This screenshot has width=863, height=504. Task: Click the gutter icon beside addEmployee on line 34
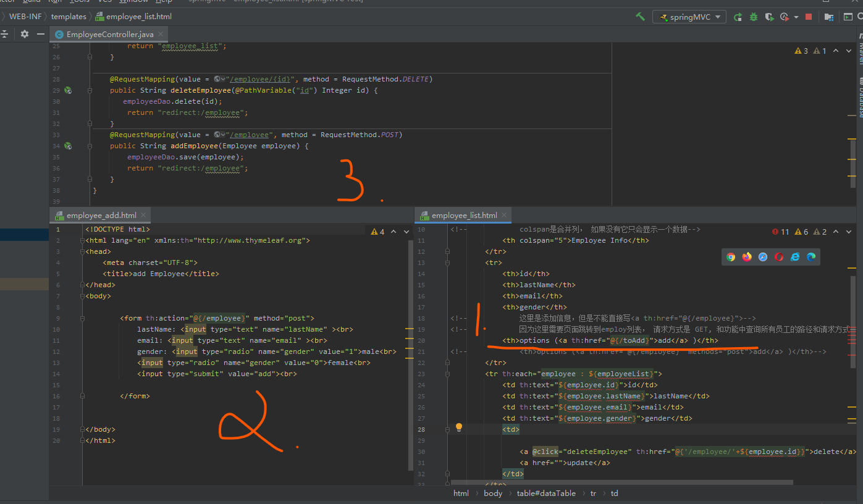coord(69,146)
